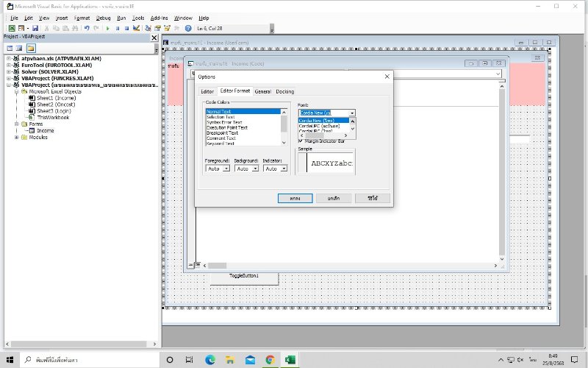Click the ยกเลิก (Cancel) button in Options
588x368 pixels.
(333, 198)
